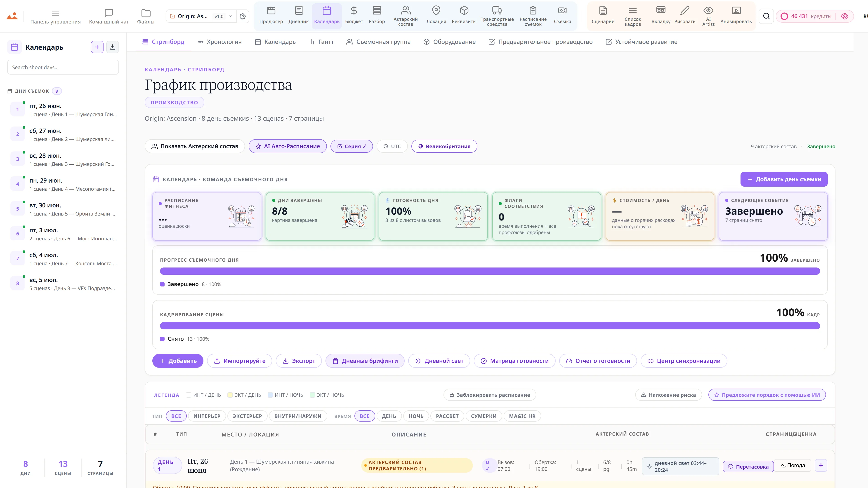The height and width of the screenshot is (488, 868).
Task: Select MAGIC HR time filter
Action: [x=522, y=416]
